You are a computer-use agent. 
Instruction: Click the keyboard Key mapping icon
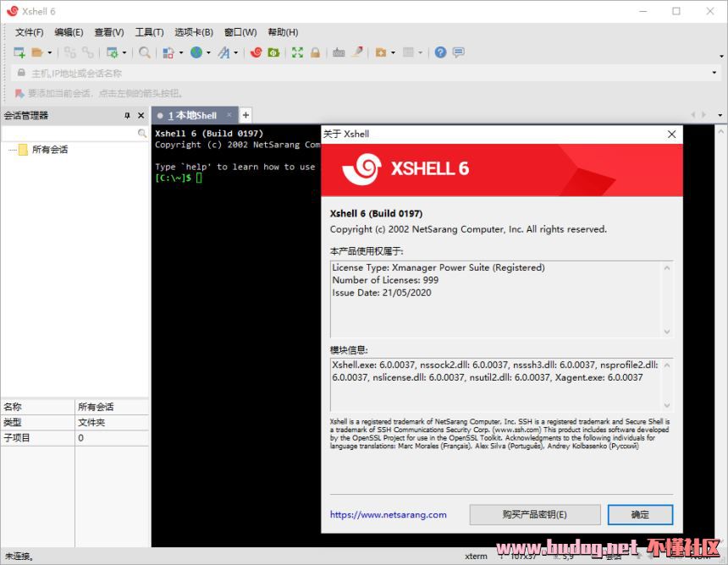pyautogui.click(x=339, y=52)
